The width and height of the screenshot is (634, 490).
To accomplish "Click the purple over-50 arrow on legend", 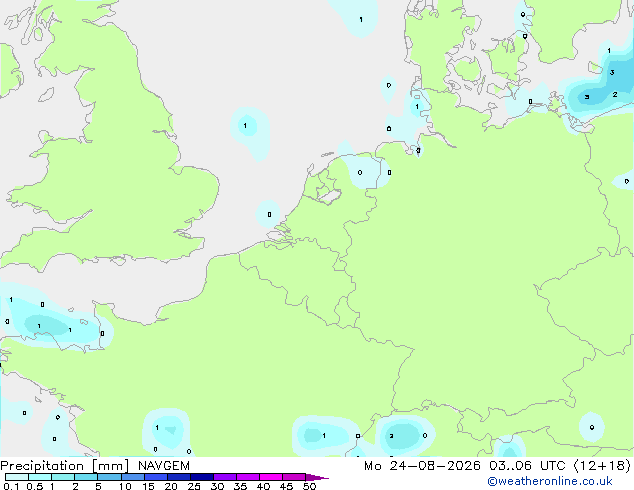I will [x=317, y=477].
